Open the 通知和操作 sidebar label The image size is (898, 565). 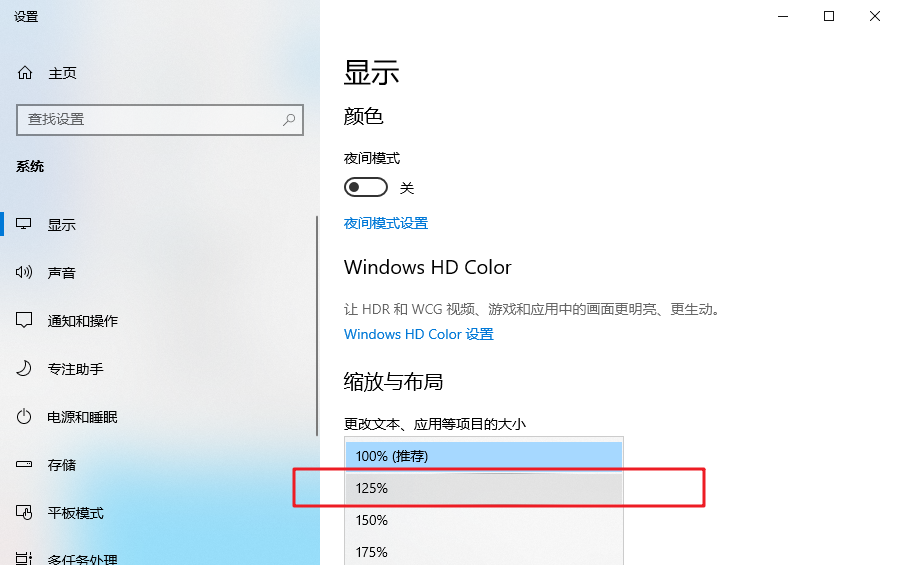coord(83,321)
